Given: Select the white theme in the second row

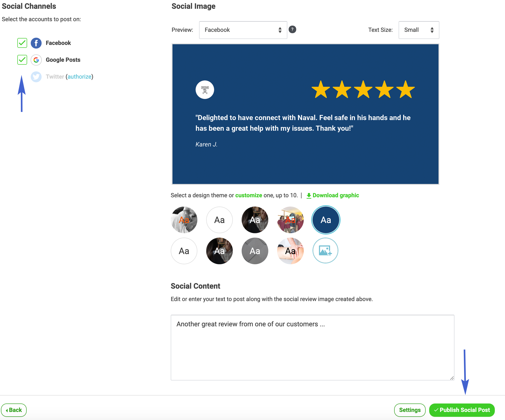Looking at the screenshot, I should 184,251.
